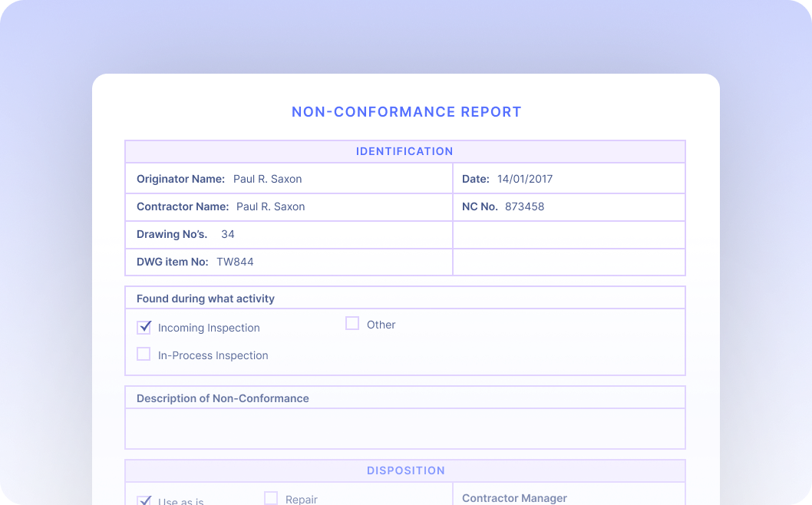The height and width of the screenshot is (505, 812).
Task: Select the Identification section header
Action: (x=404, y=151)
